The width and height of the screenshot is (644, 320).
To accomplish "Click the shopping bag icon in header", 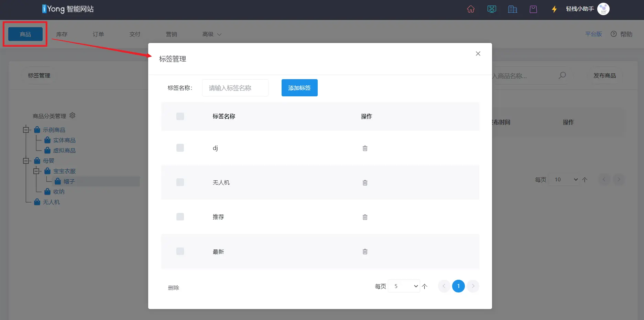I will click(533, 9).
